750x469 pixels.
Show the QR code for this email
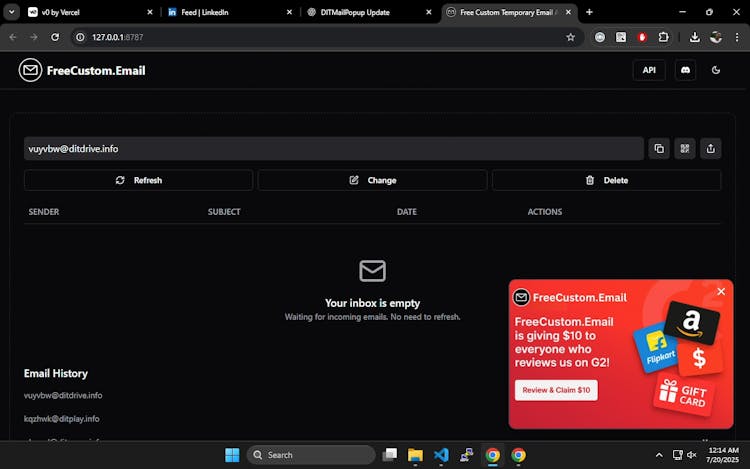pos(685,149)
